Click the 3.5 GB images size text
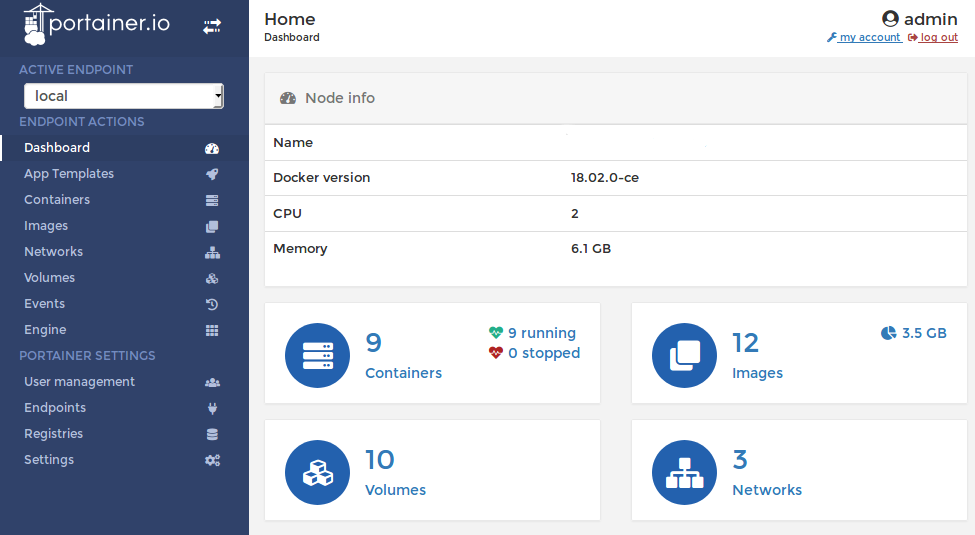This screenshot has height=535, width=975. point(924,333)
